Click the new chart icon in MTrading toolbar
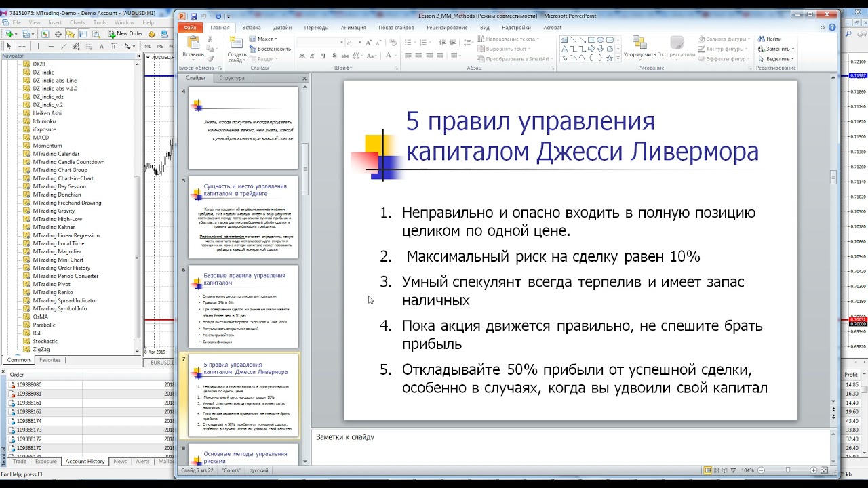The width and height of the screenshot is (868, 488). (9, 34)
